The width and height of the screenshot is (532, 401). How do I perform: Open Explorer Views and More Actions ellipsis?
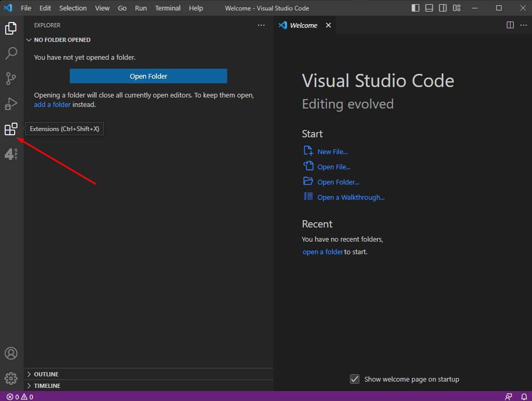(261, 25)
